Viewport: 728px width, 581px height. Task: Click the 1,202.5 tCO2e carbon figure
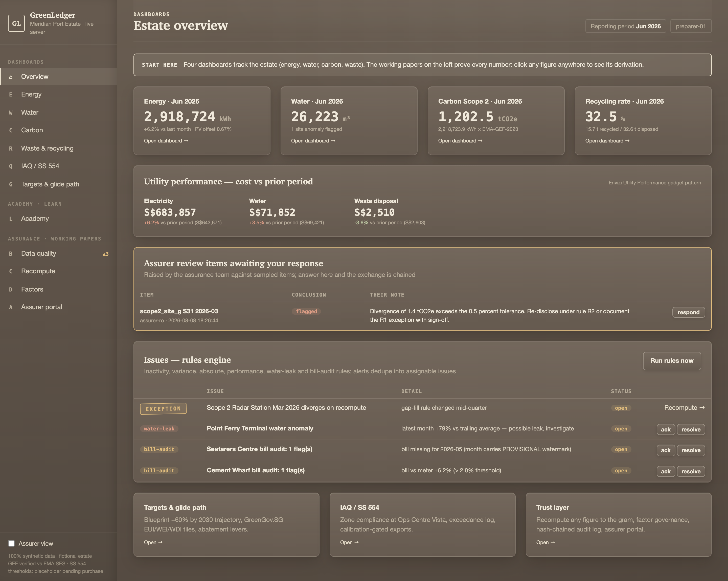[477, 117]
